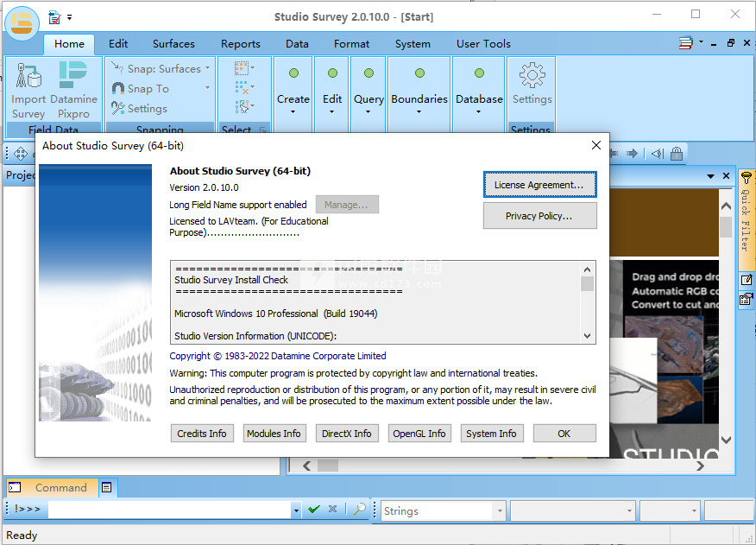Click the quick access document checkmark icon

click(54, 18)
